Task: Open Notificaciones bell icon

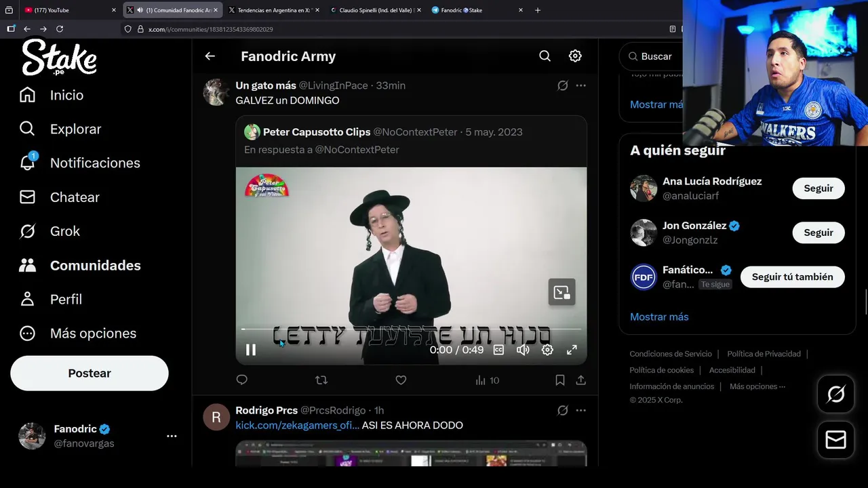Action: [x=27, y=163]
